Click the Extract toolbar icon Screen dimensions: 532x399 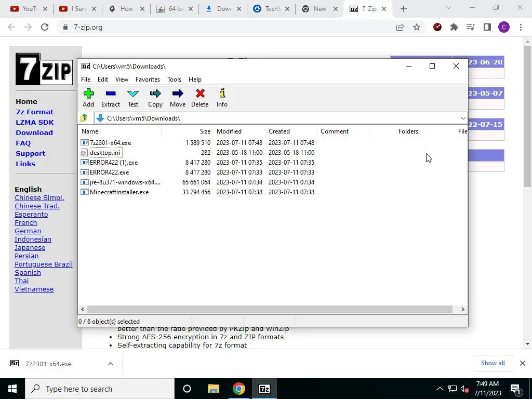coord(111,94)
